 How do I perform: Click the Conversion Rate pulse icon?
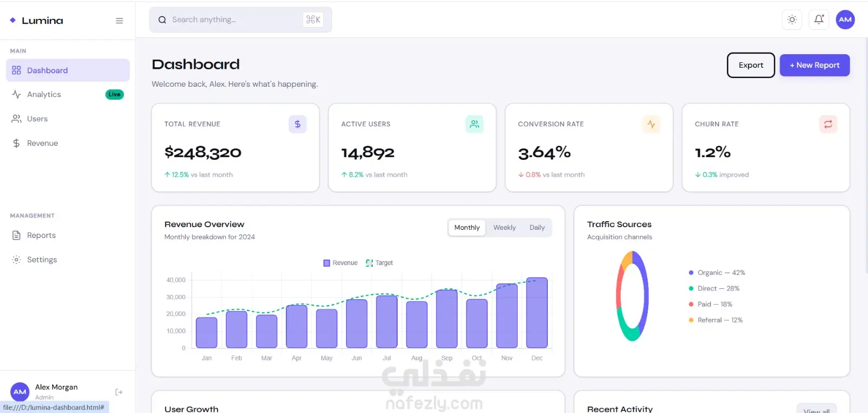(x=651, y=124)
